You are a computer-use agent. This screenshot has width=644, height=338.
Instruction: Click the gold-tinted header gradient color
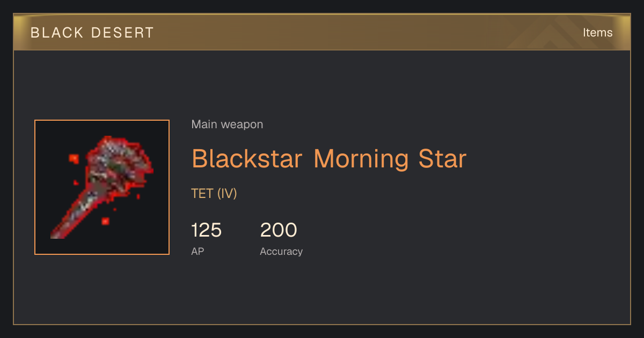[322, 32]
